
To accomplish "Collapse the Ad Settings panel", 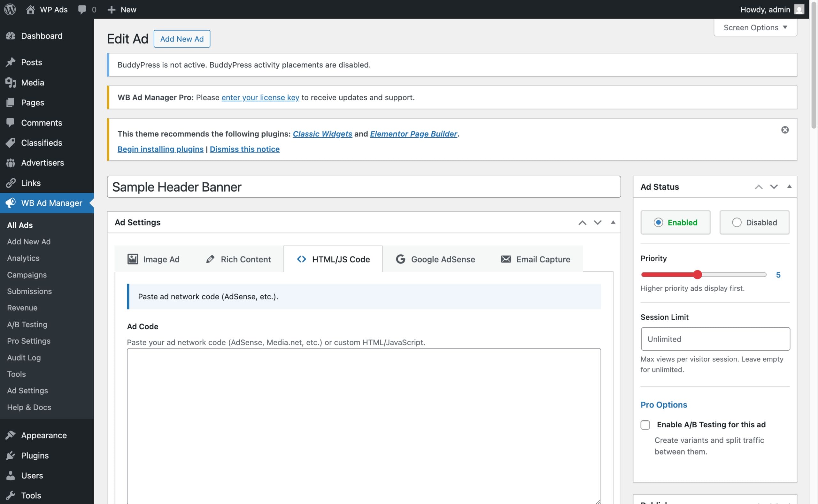I will [x=613, y=222].
